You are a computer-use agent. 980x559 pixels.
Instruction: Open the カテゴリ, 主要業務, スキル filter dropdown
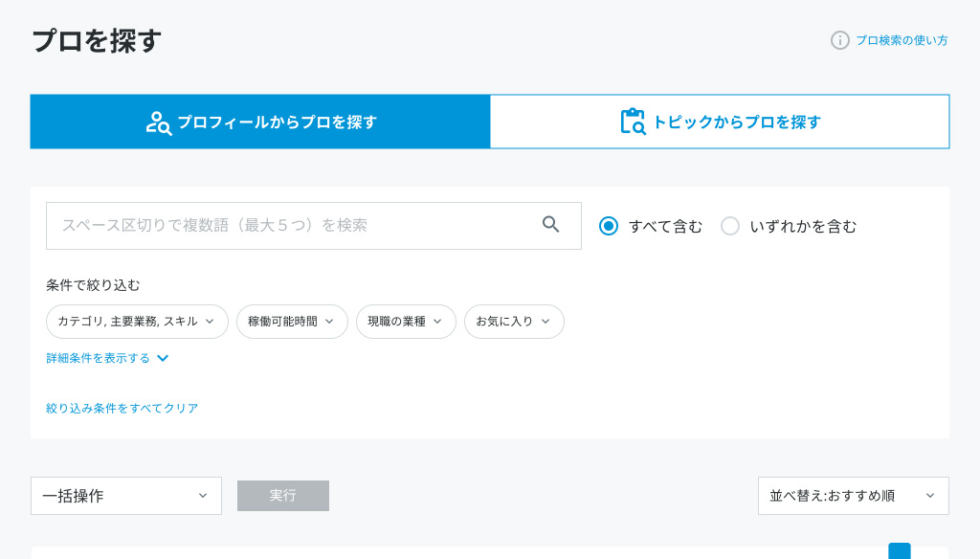click(x=137, y=322)
